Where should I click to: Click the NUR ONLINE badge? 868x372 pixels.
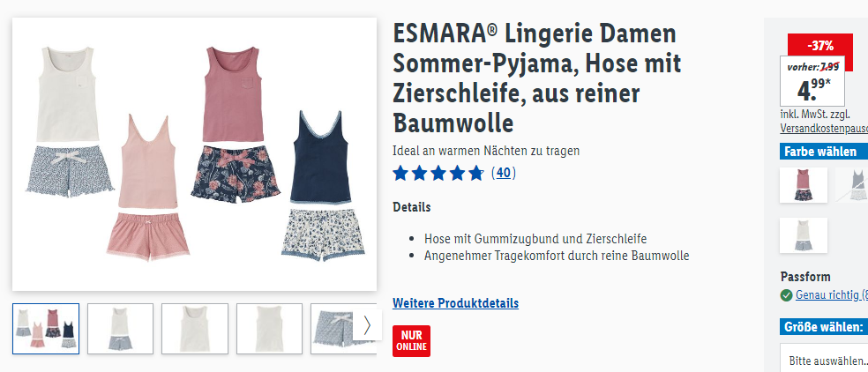pos(411,341)
